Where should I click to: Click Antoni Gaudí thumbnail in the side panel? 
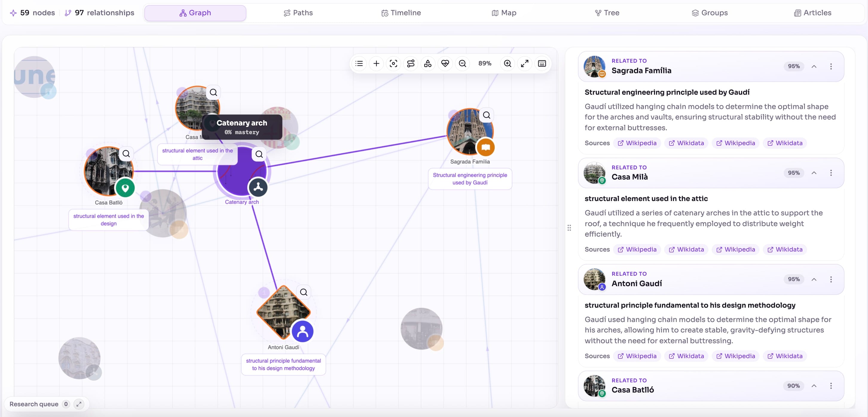595,279
